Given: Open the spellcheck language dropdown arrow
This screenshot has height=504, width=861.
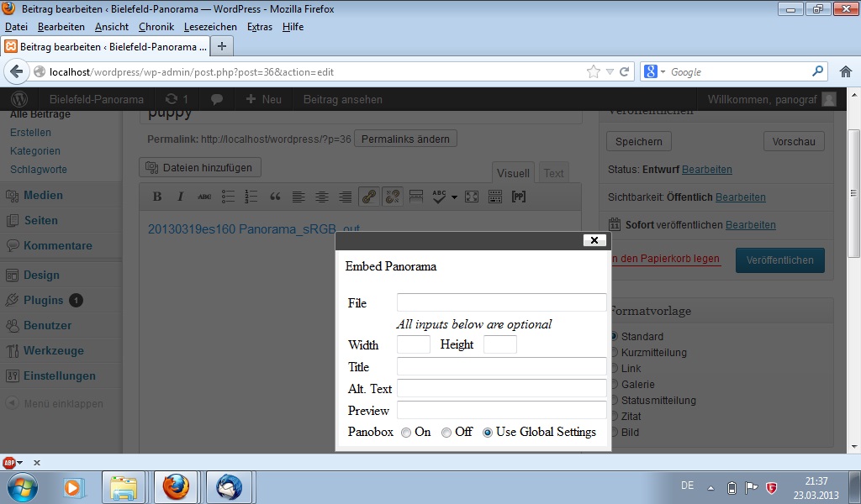Looking at the screenshot, I should click(x=455, y=197).
